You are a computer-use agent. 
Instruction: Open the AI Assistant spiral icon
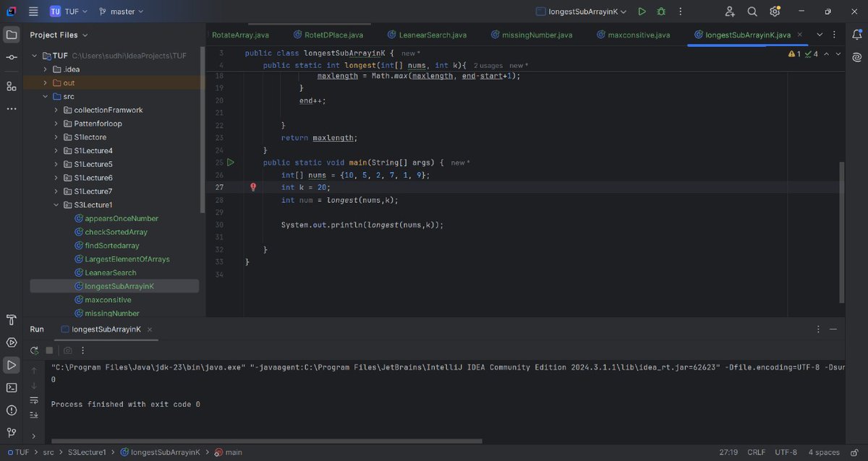coord(856,57)
